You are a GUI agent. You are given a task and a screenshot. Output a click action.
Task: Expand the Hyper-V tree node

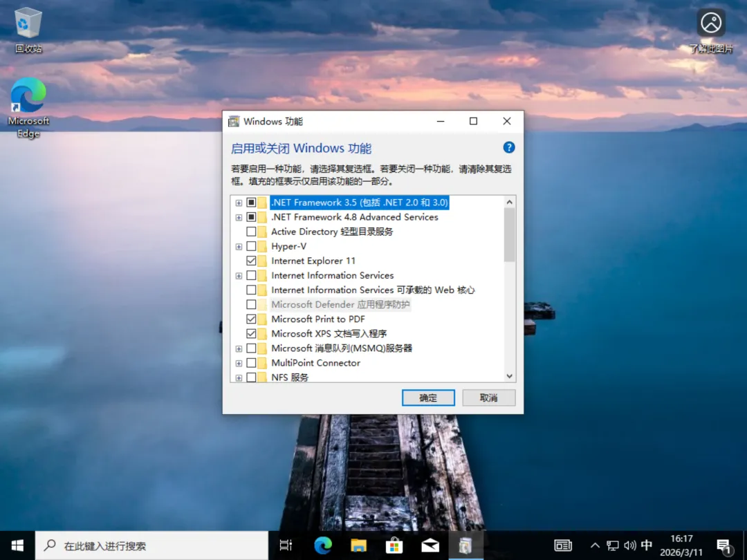point(239,247)
